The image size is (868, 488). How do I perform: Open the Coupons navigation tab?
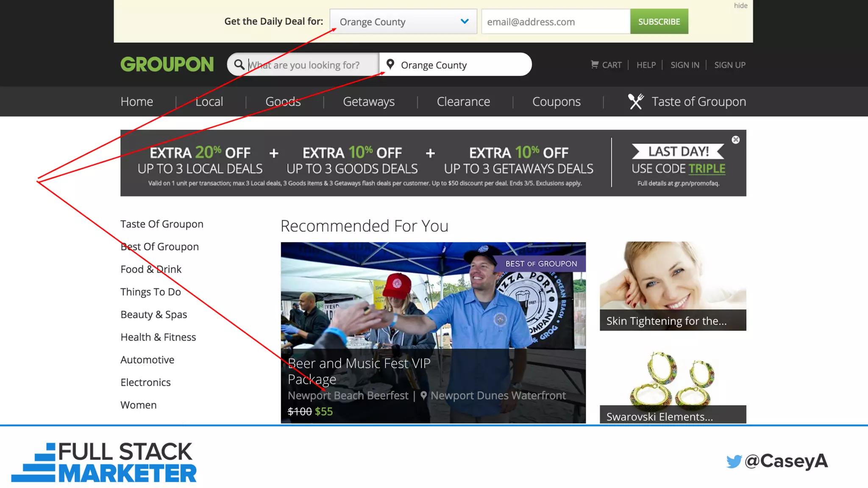tap(556, 102)
